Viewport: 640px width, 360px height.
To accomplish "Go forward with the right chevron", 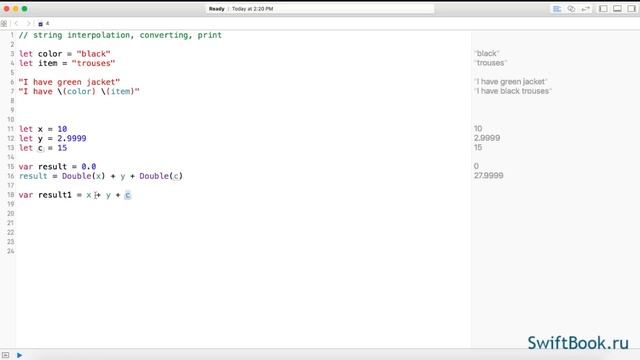I will click(x=28, y=24).
